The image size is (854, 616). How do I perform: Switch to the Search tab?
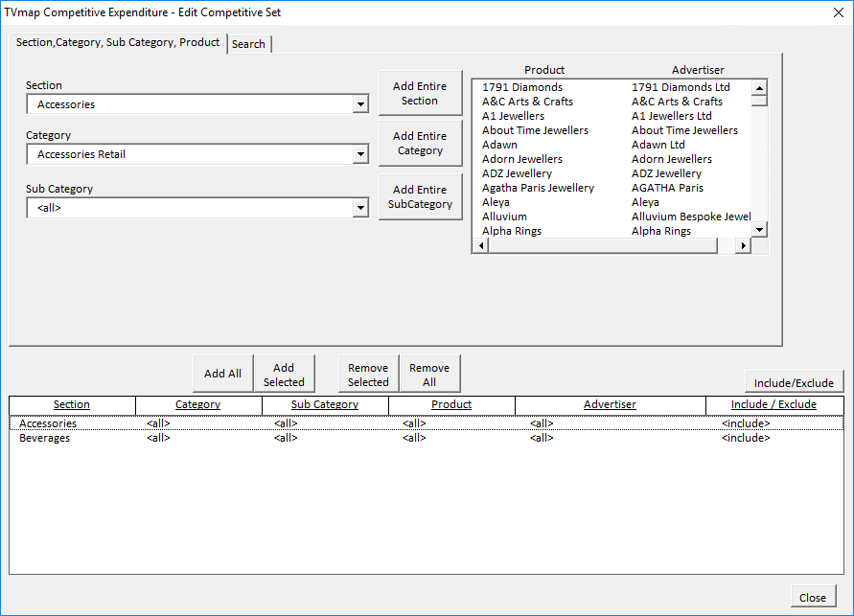[248, 44]
